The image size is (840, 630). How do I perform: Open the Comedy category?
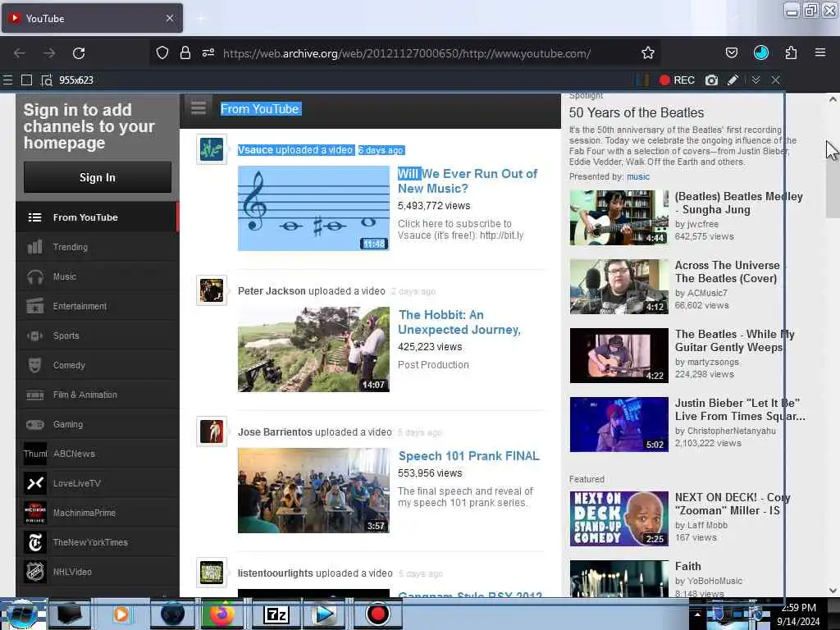[97, 365]
